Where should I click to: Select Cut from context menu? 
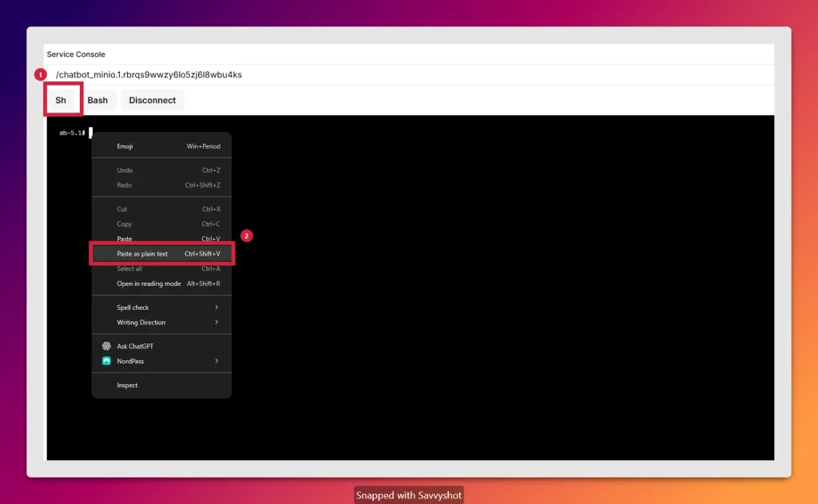tap(161, 208)
